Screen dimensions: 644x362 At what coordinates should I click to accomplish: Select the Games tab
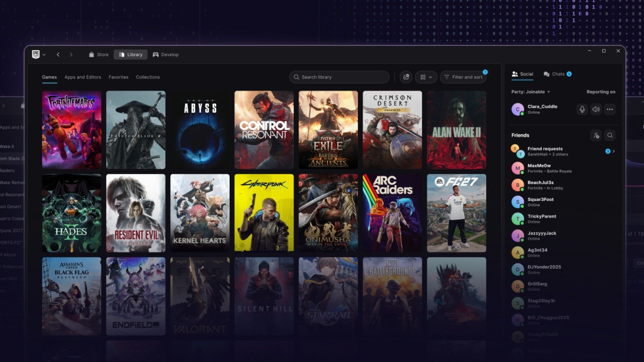[49, 77]
